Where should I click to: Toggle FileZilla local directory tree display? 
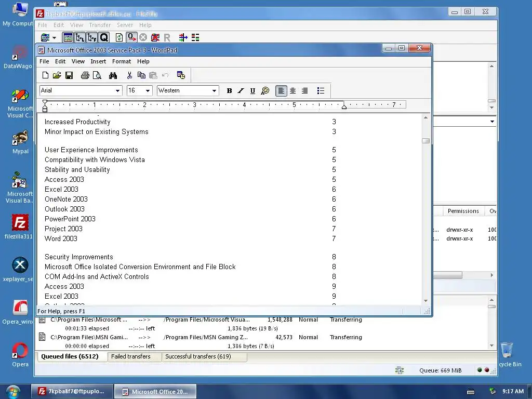pyautogui.click(x=79, y=37)
